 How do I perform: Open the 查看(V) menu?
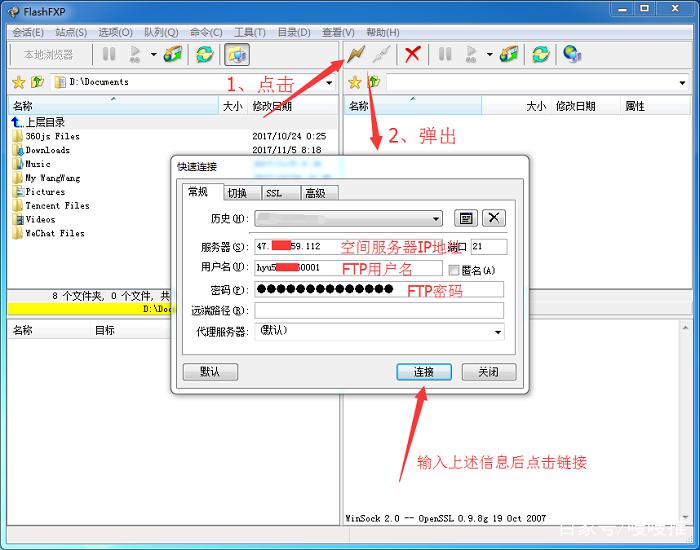coord(338,32)
